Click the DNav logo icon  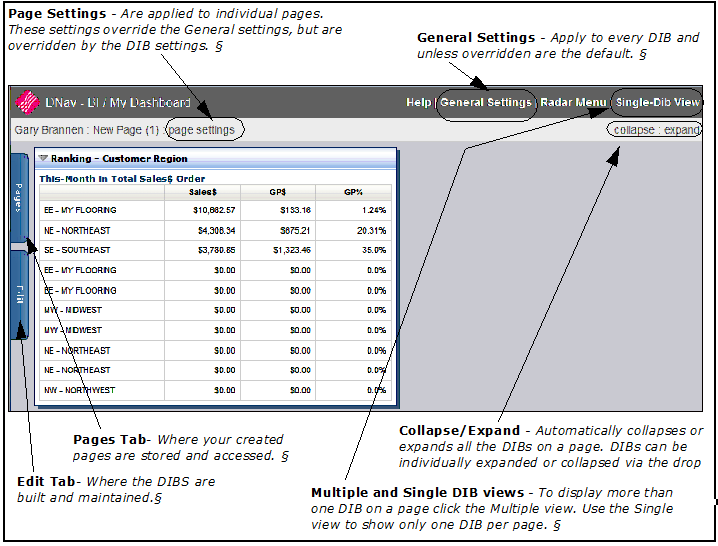coord(27,102)
